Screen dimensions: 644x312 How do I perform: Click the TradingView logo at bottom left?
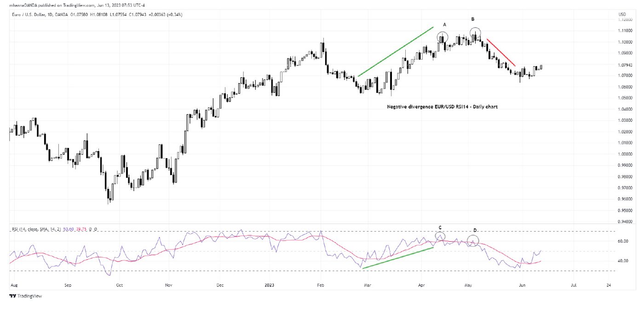[26, 296]
